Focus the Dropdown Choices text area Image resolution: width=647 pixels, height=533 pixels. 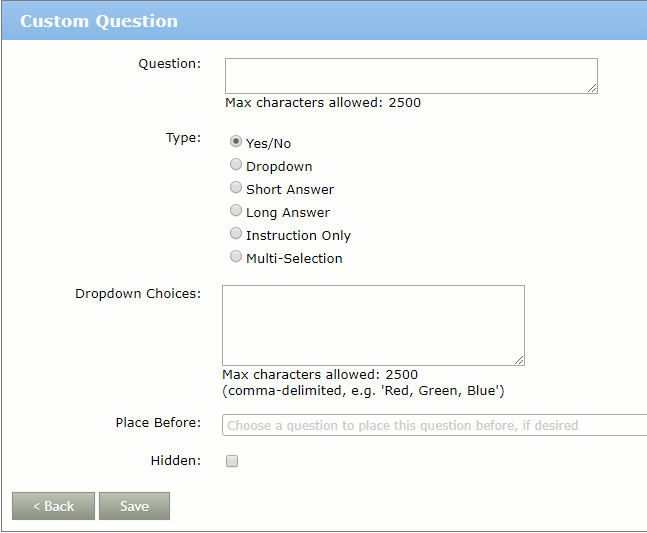[373, 325]
